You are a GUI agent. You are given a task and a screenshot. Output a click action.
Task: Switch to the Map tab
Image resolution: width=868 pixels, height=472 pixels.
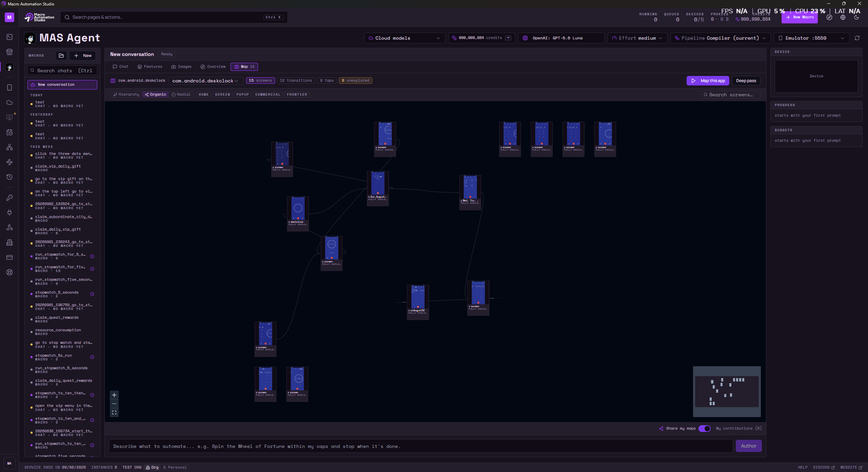tap(244, 67)
